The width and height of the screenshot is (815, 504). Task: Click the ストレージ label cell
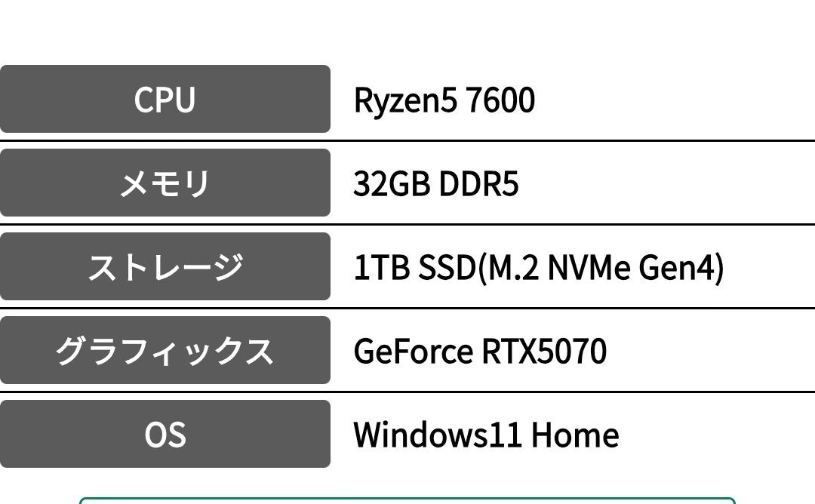tap(165, 266)
